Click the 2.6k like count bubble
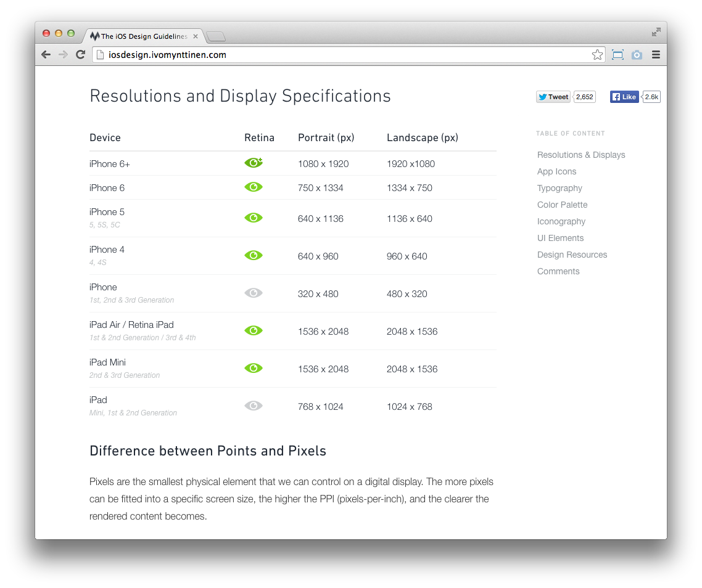Viewport: 702px width, 588px height. (x=651, y=97)
